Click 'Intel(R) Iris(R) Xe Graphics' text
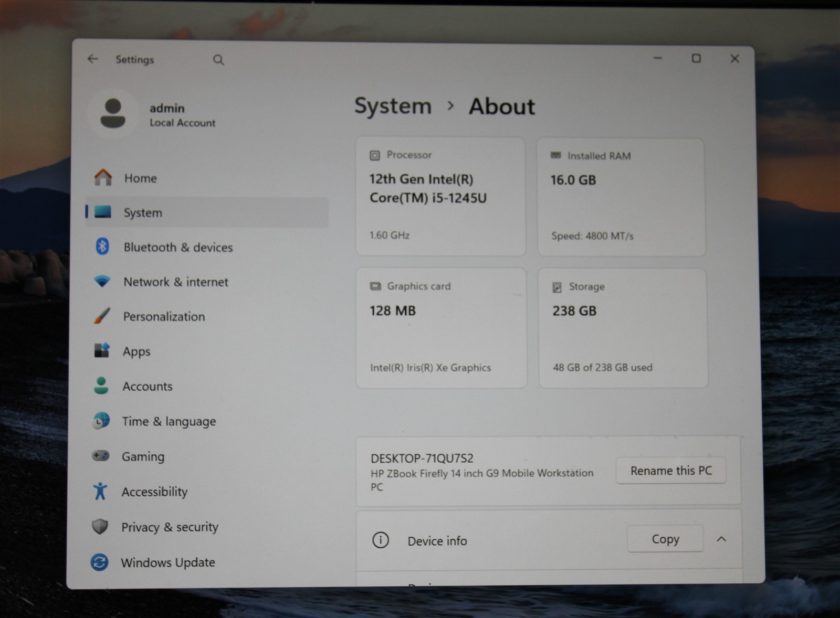 (x=430, y=367)
